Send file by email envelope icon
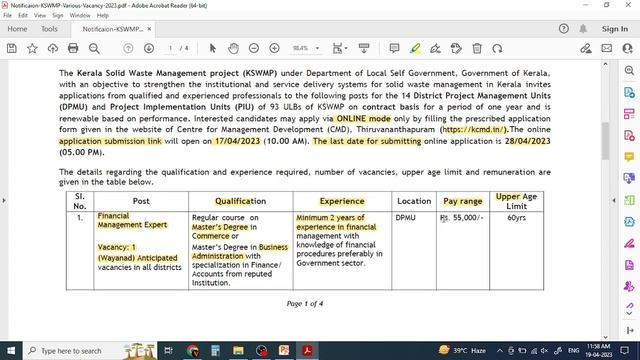The width and height of the screenshot is (640, 360). point(607,48)
